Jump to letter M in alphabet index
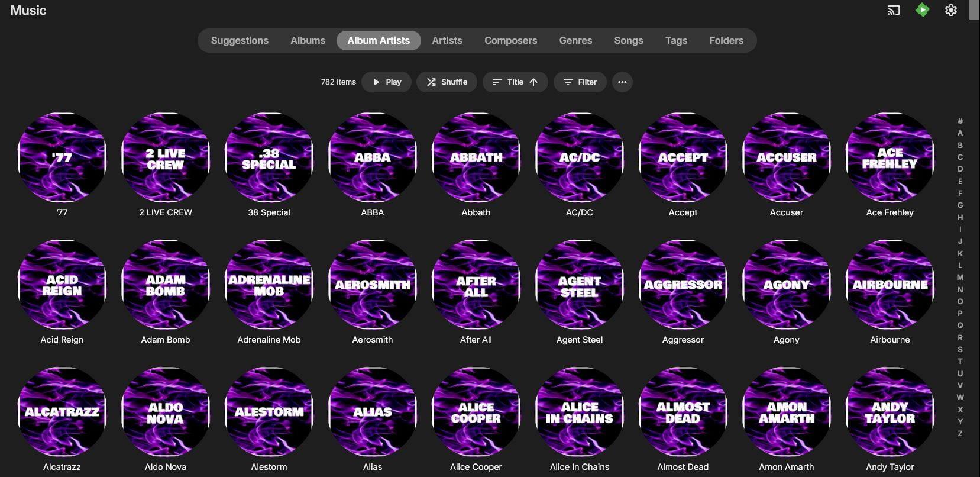Image resolution: width=980 pixels, height=477 pixels. coord(960,278)
